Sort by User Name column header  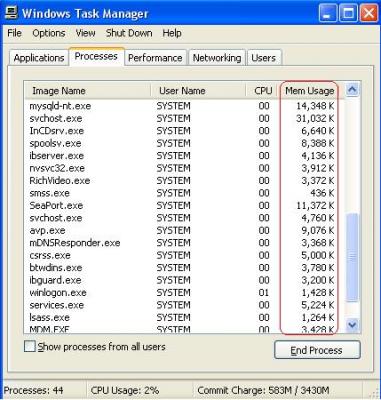pyautogui.click(x=198, y=91)
